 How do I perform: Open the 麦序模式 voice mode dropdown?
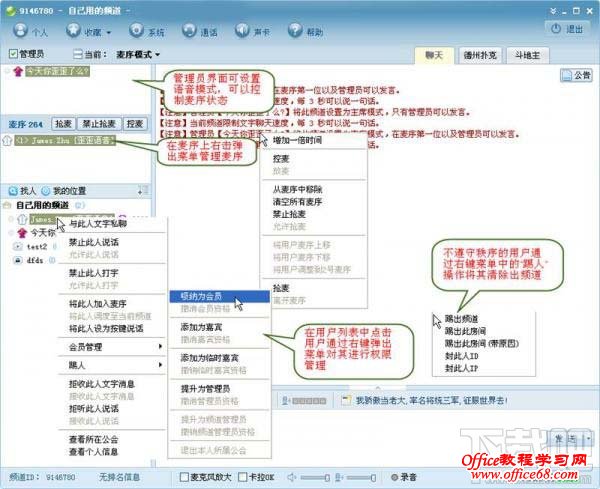pos(138,55)
